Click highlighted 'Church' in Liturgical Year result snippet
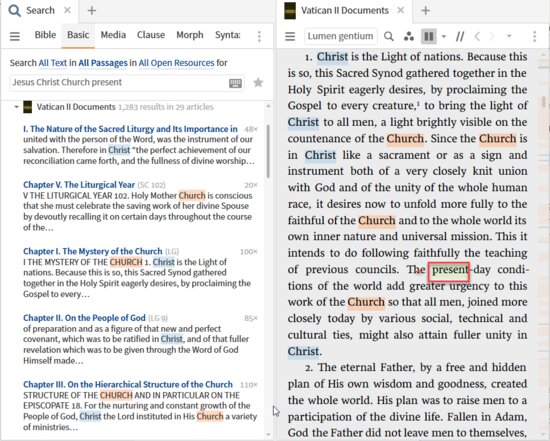This screenshot has height=441, width=550. [x=192, y=195]
